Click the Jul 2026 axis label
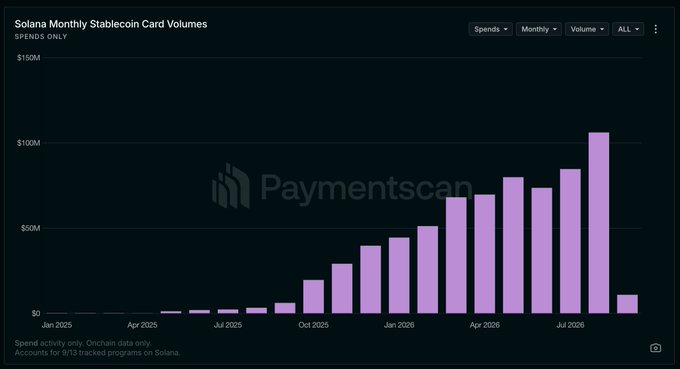This screenshot has height=369, width=680. click(x=570, y=325)
